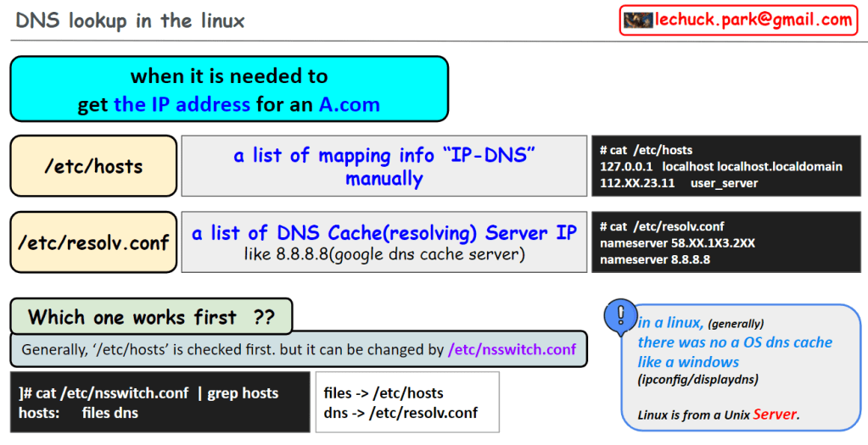This screenshot has width=868, height=445.
Task: Click the "DNS lookup in the linux" title
Action: coord(131,21)
